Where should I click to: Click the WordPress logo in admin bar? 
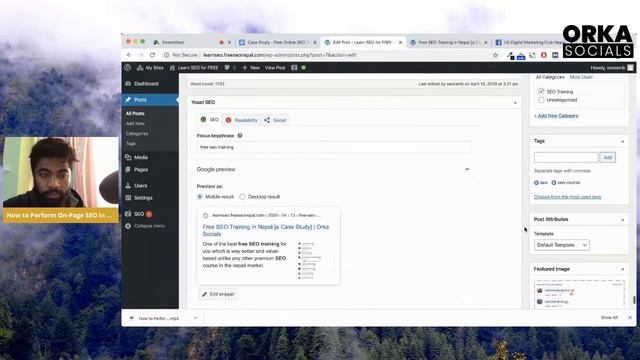click(x=128, y=68)
